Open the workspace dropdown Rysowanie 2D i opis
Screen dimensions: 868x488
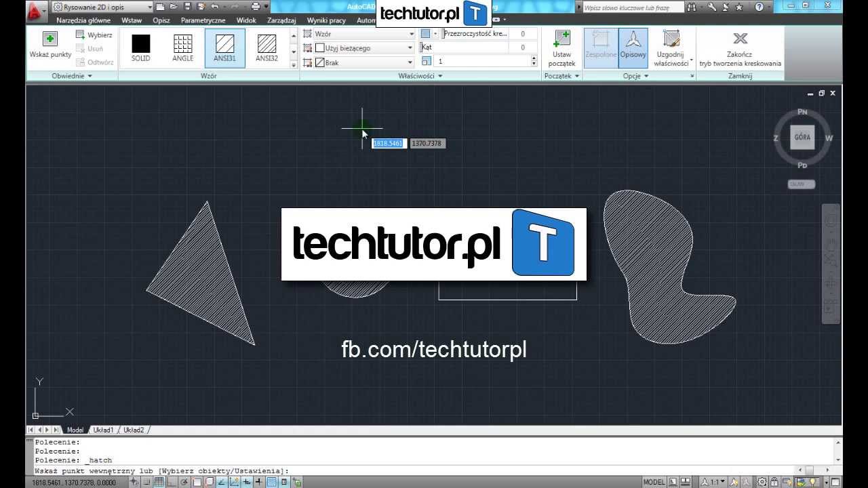pyautogui.click(x=102, y=7)
